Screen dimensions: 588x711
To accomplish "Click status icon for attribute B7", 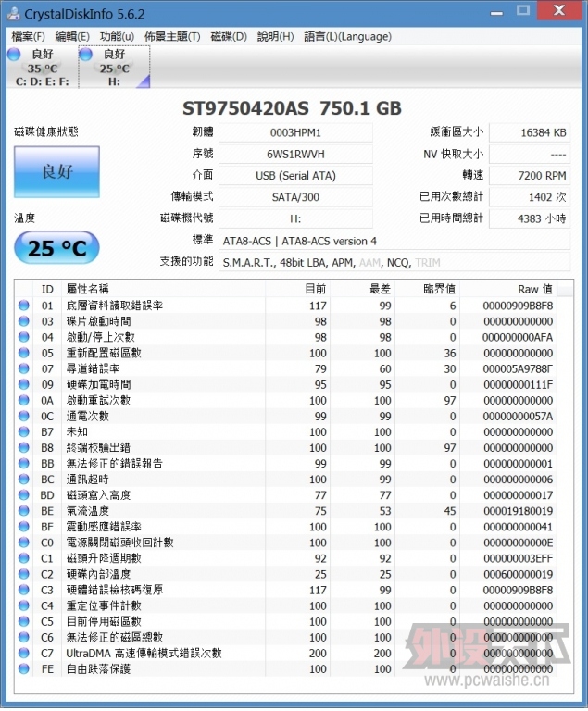I will pyautogui.click(x=23, y=432).
